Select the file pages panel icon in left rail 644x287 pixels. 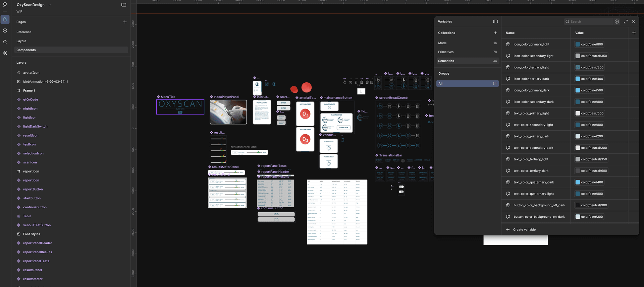[x=5, y=19]
